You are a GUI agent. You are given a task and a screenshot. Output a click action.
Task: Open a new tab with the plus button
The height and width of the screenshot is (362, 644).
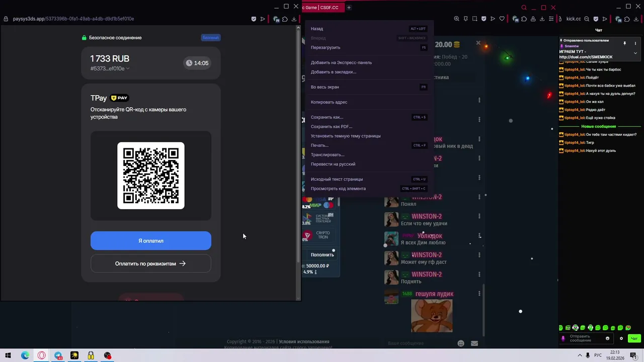pos(349,8)
